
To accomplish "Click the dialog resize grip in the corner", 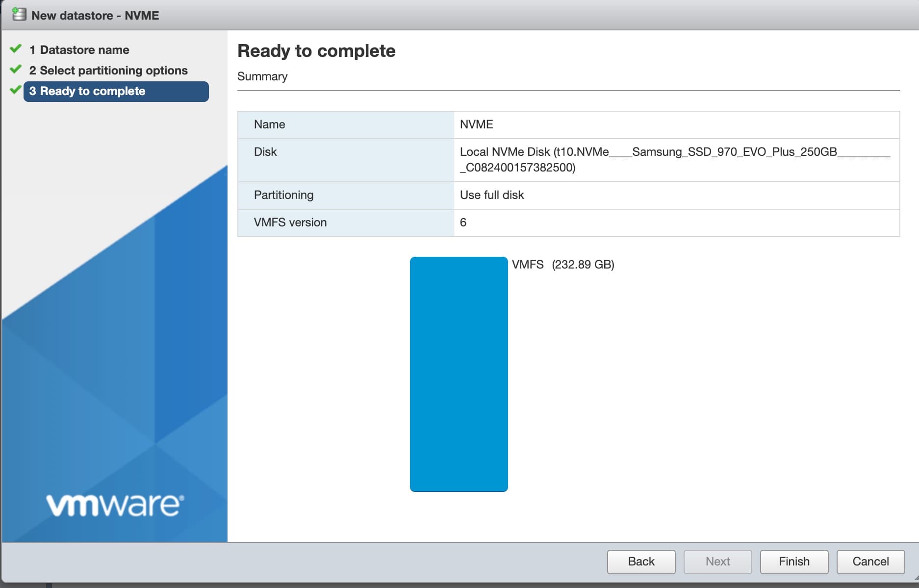I will point(915,579).
